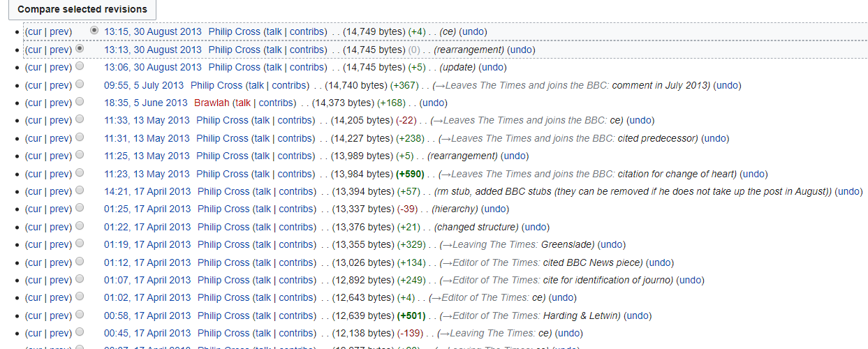Undo the 'cited BBC News piece' edit

pos(660,262)
